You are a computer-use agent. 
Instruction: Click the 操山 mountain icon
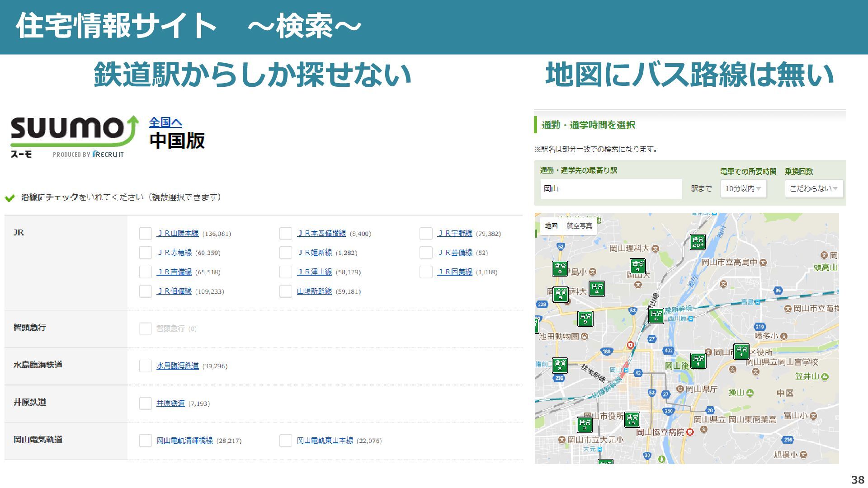(x=750, y=393)
